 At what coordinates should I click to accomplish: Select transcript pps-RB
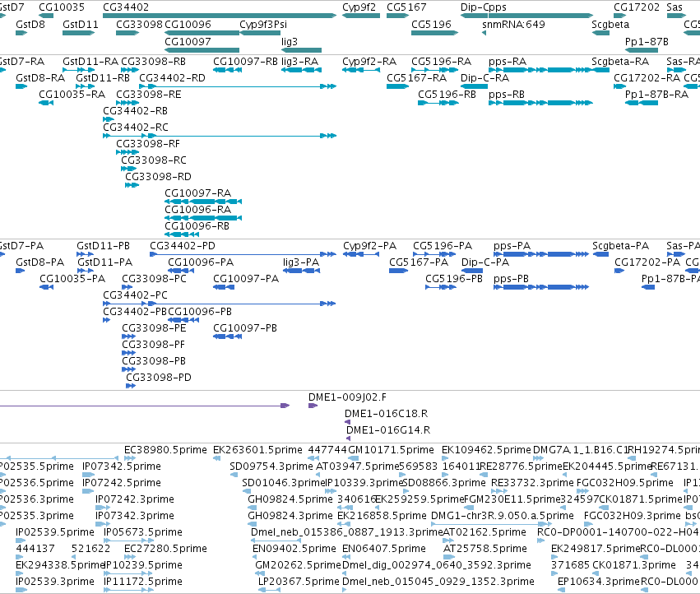click(x=540, y=103)
